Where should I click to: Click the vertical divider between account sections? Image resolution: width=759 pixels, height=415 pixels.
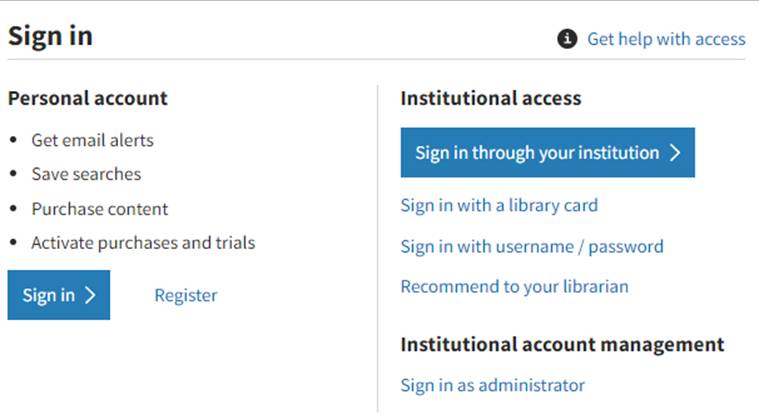point(378,250)
